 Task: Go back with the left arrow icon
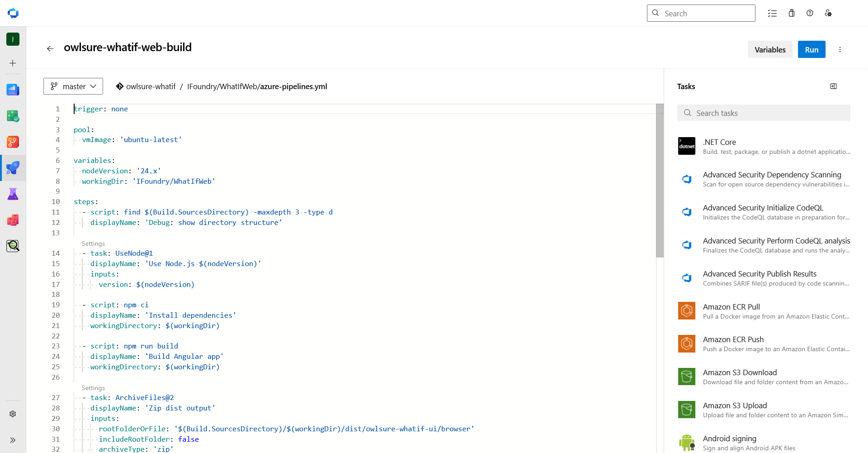tap(50, 48)
